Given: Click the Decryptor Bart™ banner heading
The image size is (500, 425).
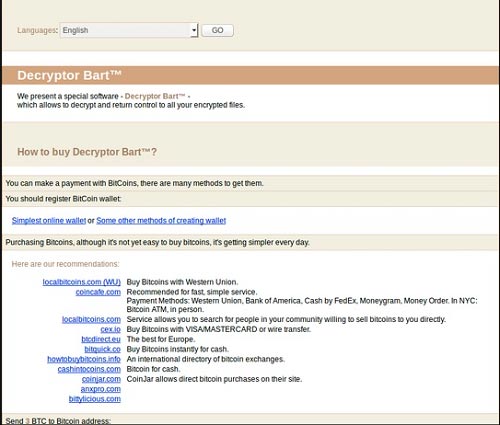Looking at the screenshot, I should (x=69, y=75).
